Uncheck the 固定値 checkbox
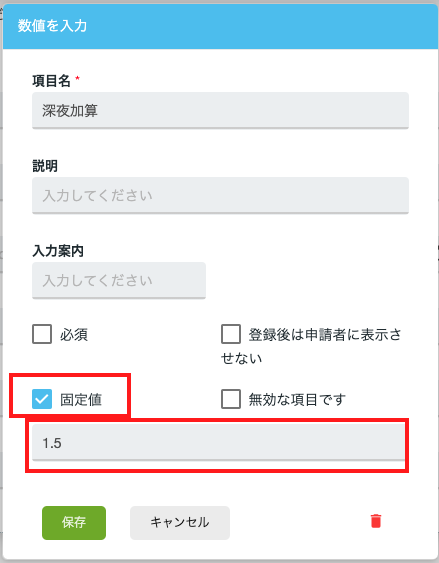439x563 pixels. click(x=42, y=399)
